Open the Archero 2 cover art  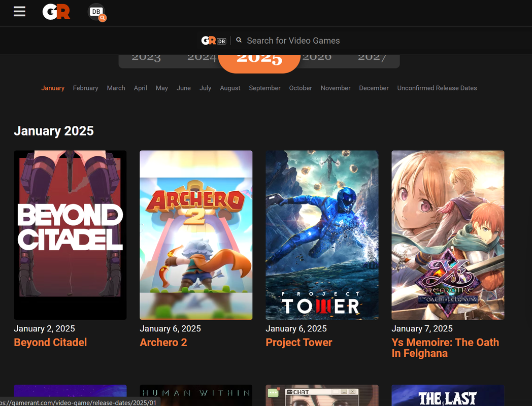coord(196,235)
